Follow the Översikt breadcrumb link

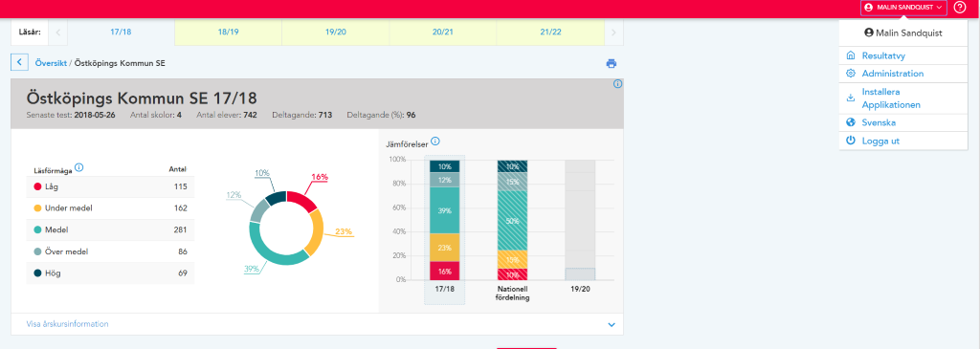tap(51, 63)
